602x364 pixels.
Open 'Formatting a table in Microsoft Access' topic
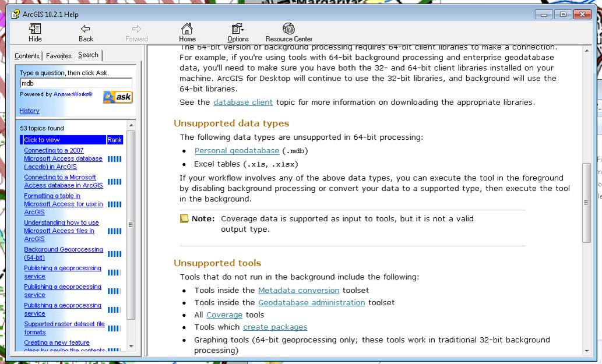pos(64,204)
